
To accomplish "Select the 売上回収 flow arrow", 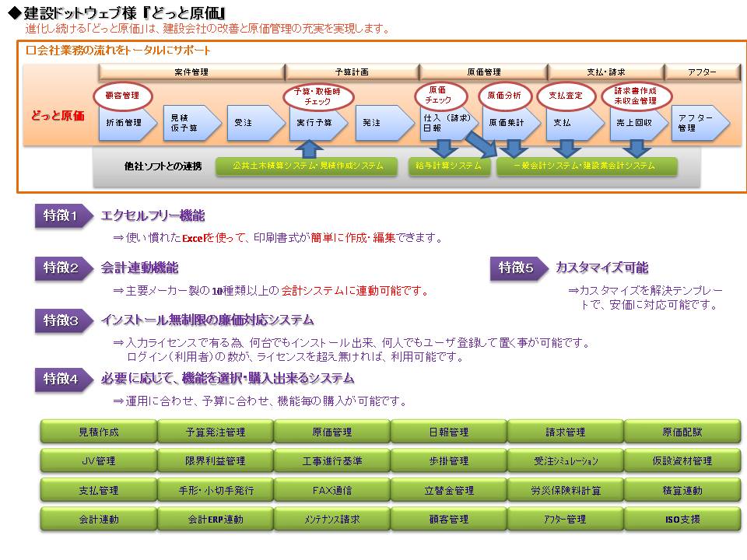I will click(640, 123).
